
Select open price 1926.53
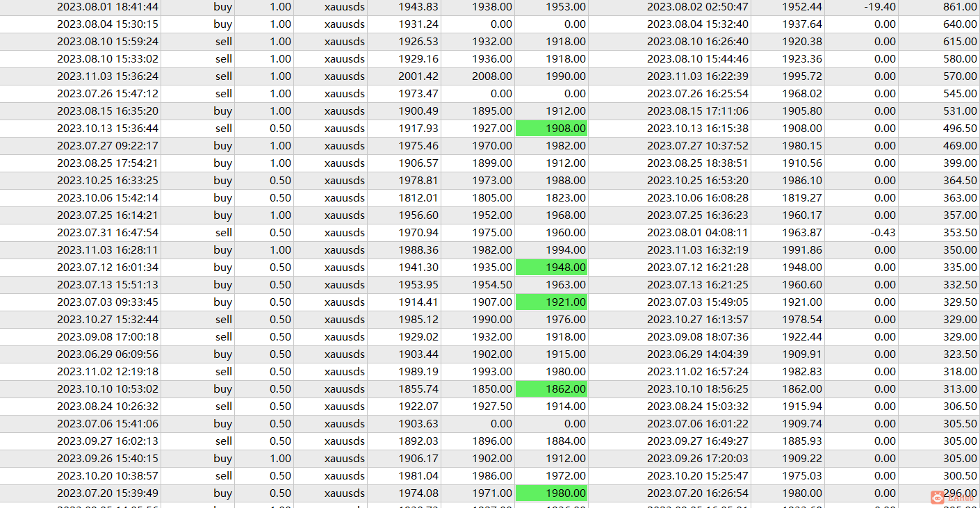[418, 42]
